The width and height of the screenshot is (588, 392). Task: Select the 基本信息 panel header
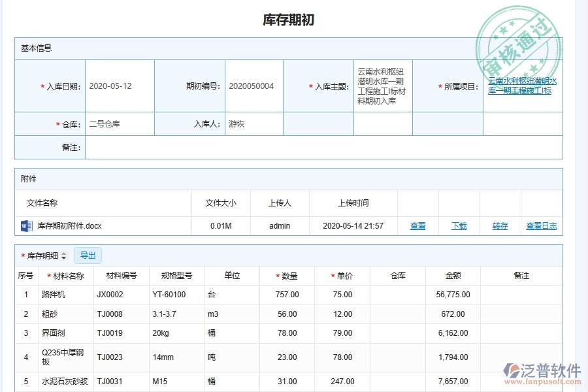click(33, 48)
